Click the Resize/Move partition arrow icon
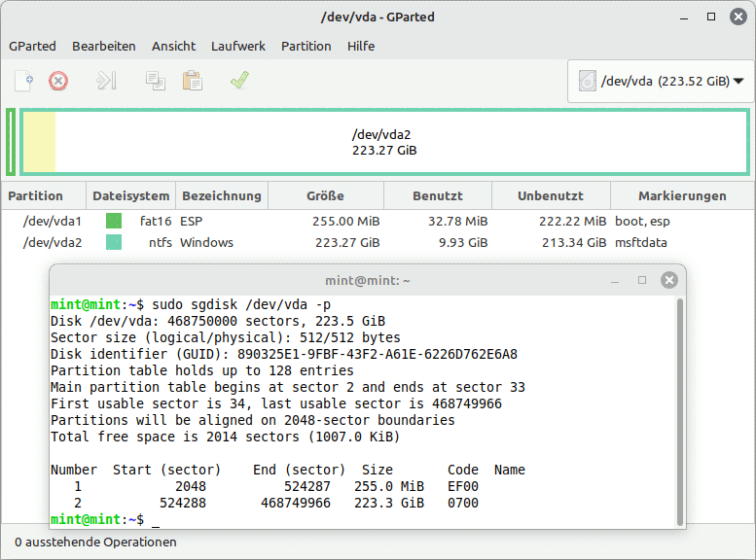 (x=107, y=81)
